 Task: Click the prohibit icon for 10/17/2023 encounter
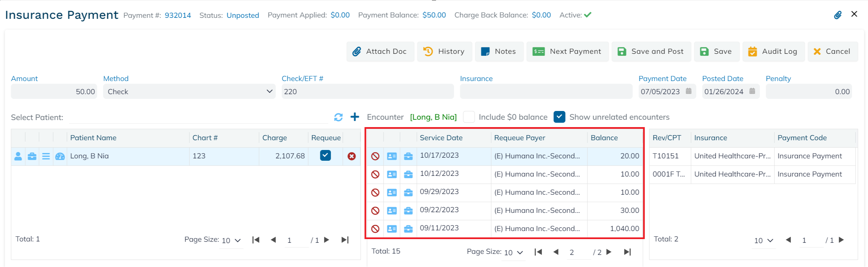(375, 156)
